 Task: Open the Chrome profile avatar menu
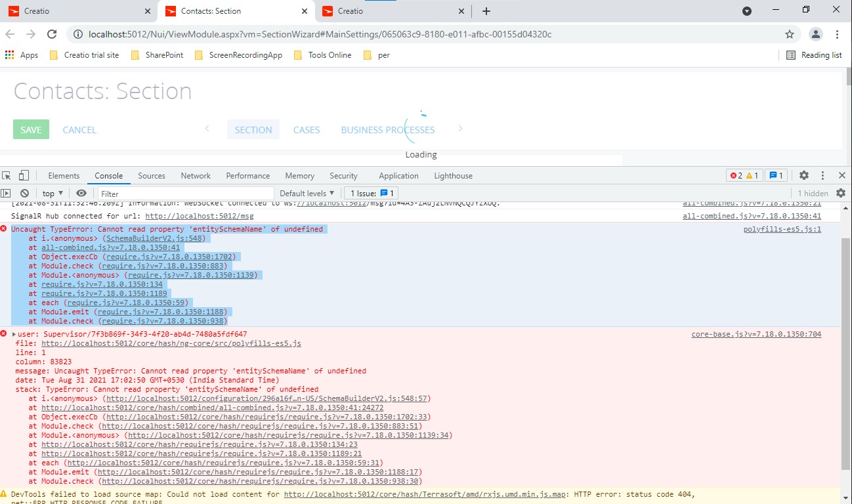pos(815,34)
